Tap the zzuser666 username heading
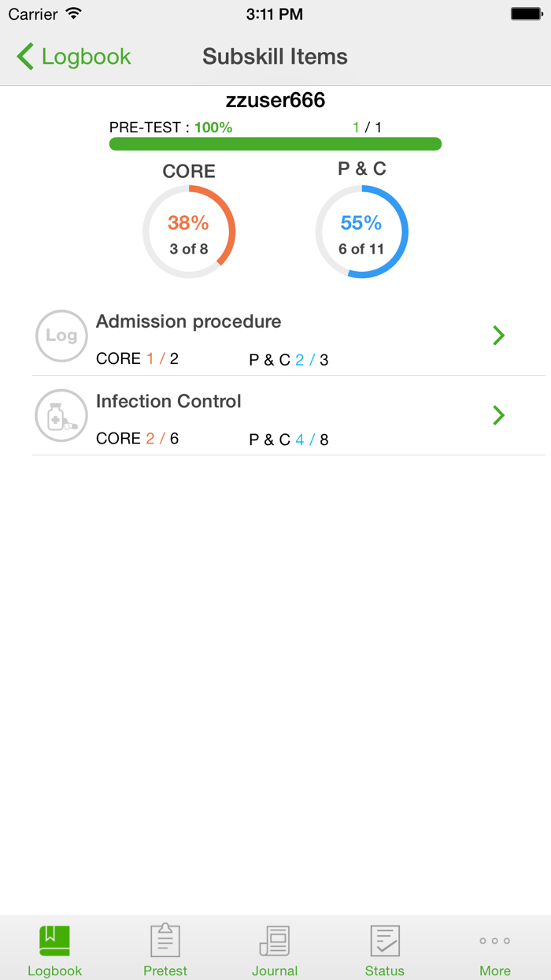Image resolution: width=551 pixels, height=980 pixels. tap(275, 101)
